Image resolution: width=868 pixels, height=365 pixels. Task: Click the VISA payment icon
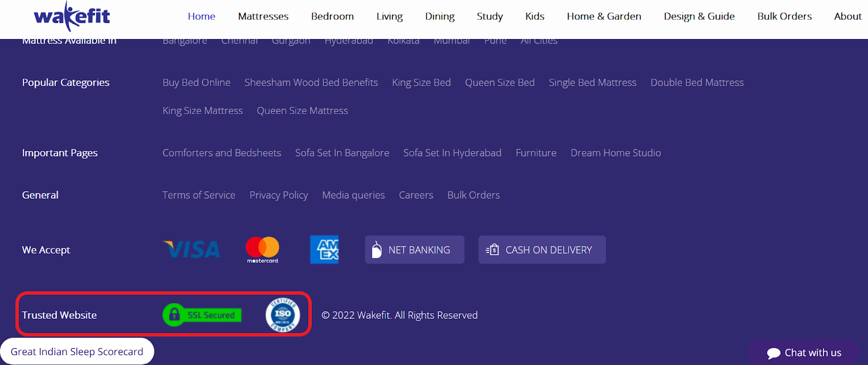(192, 249)
